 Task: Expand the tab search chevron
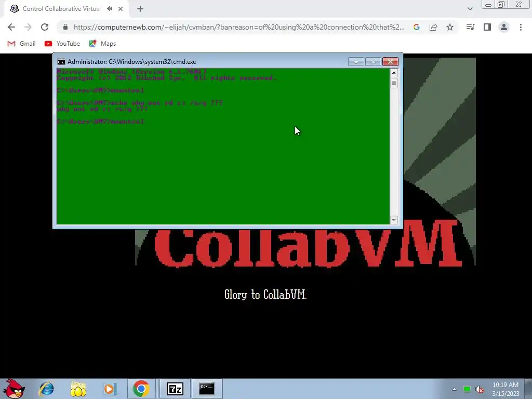470,9
